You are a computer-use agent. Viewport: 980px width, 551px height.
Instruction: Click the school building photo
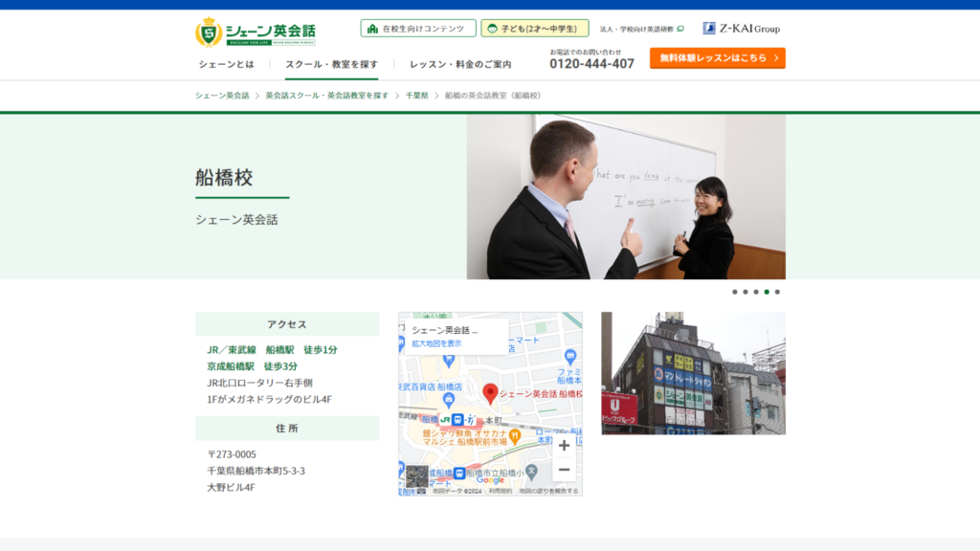(693, 373)
